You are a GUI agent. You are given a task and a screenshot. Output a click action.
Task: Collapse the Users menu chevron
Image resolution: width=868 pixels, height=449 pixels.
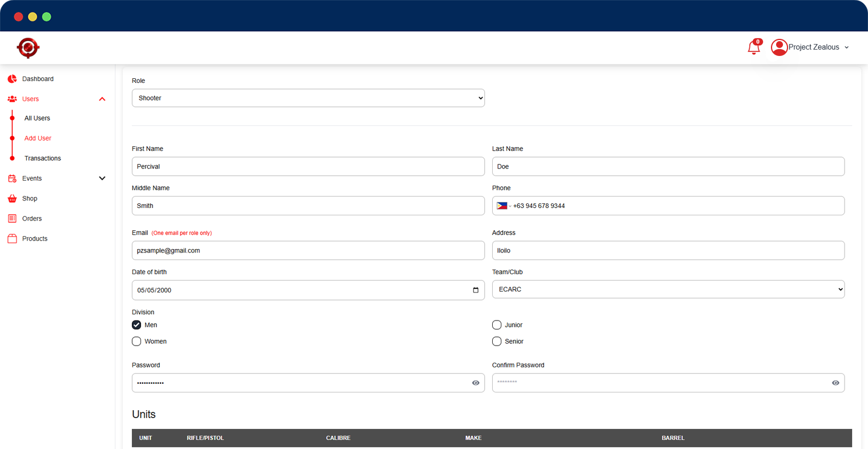coord(102,99)
